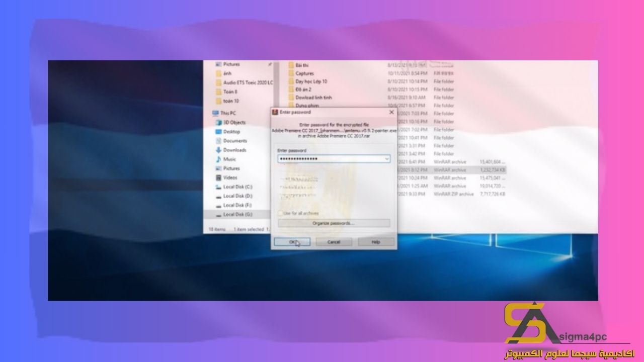The image size is (644, 362).
Task: Click the Bài thi folder icon
Action: 291,65
